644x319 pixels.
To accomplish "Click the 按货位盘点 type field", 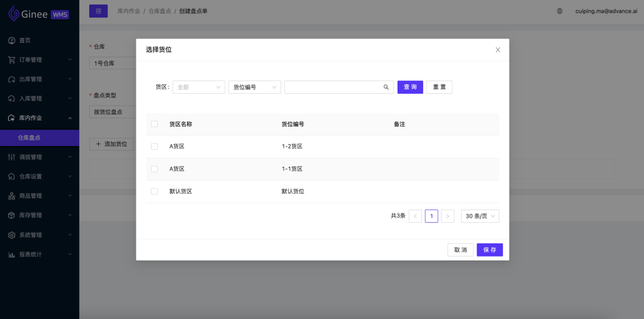I will [x=113, y=112].
